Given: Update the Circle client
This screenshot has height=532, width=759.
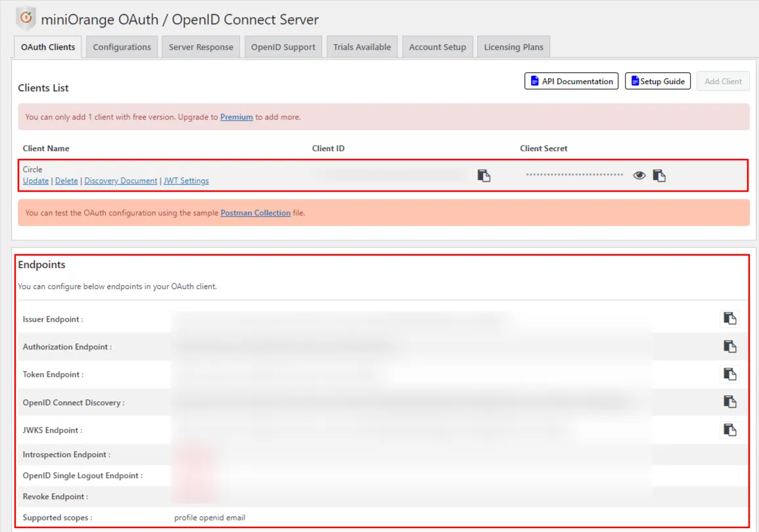Looking at the screenshot, I should tap(36, 181).
